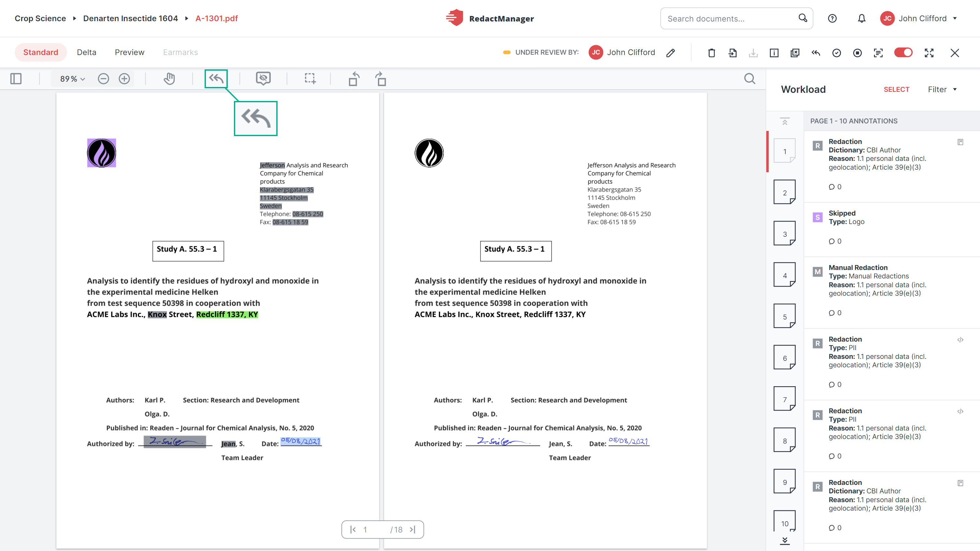Click the circle record-style icon in header
The width and height of the screenshot is (980, 551).
pyautogui.click(x=857, y=52)
